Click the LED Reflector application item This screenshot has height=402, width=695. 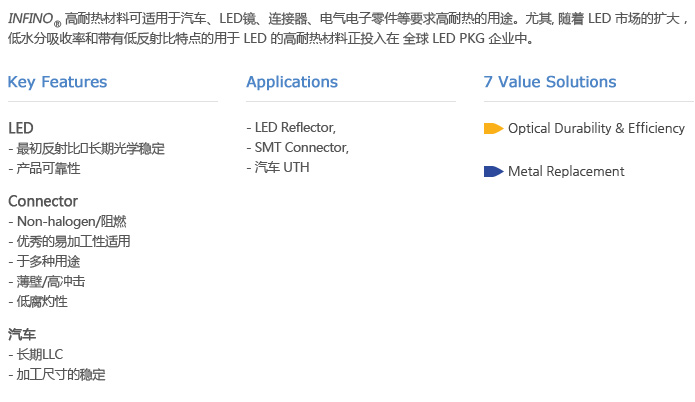[291, 128]
